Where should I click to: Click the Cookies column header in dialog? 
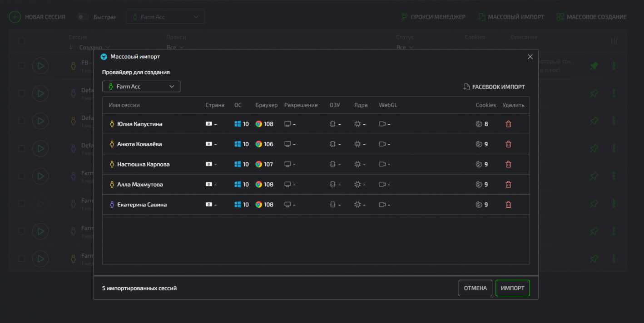click(x=486, y=105)
